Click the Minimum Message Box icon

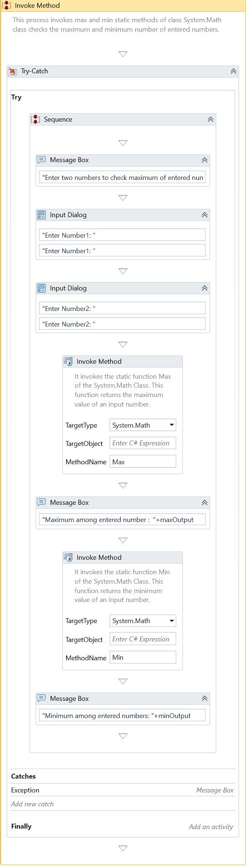pos(42,699)
